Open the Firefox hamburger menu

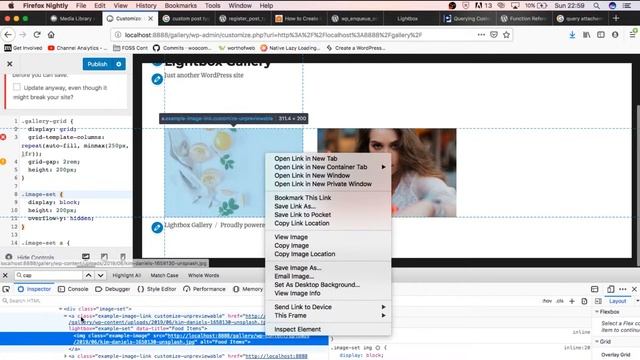click(x=632, y=35)
